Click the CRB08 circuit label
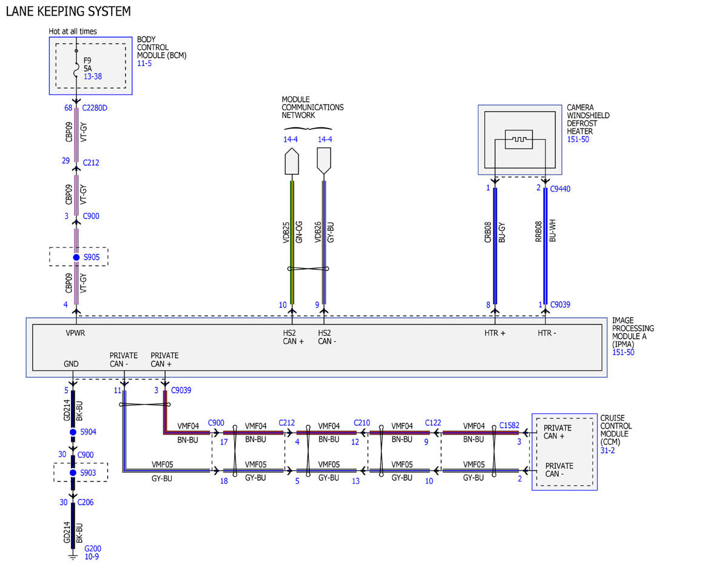 [487, 233]
